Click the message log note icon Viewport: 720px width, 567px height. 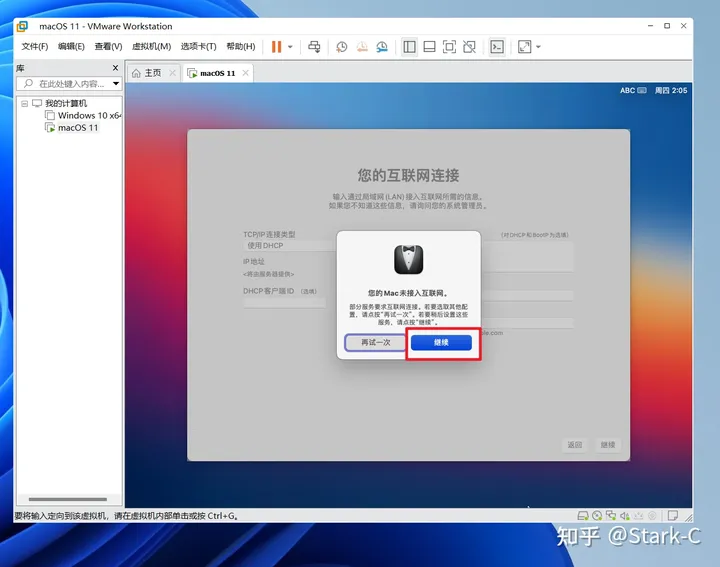(673, 516)
